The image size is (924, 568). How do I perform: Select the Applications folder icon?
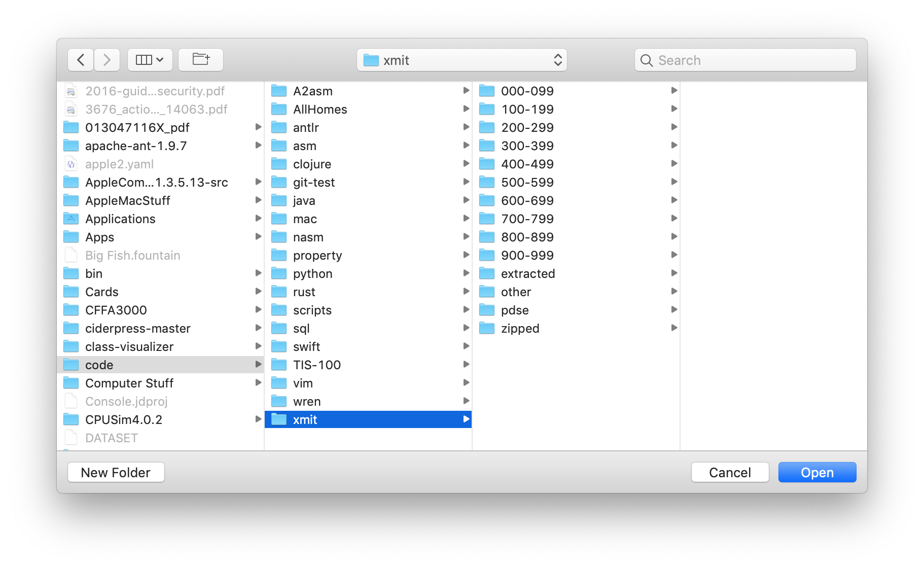coord(71,219)
